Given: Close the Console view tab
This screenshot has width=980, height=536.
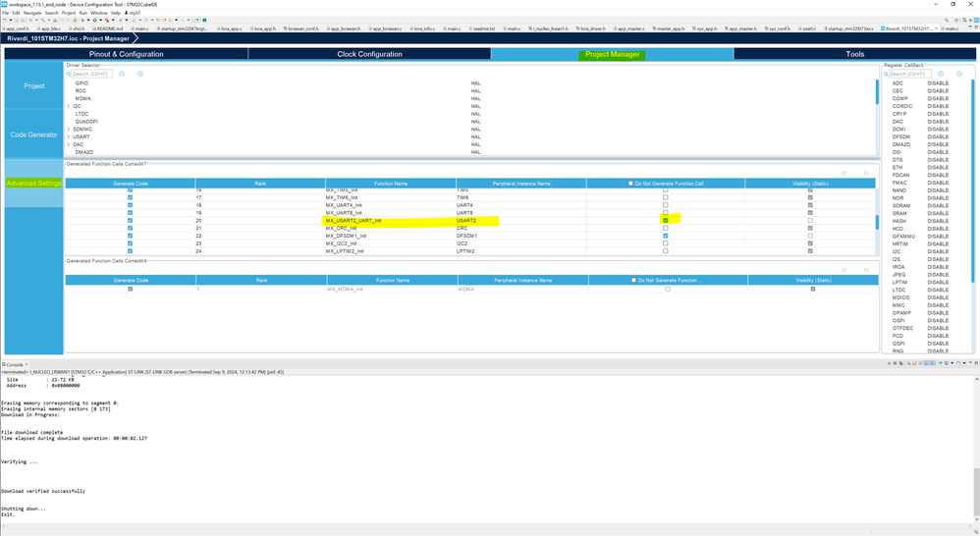Looking at the screenshot, I should 27,364.
